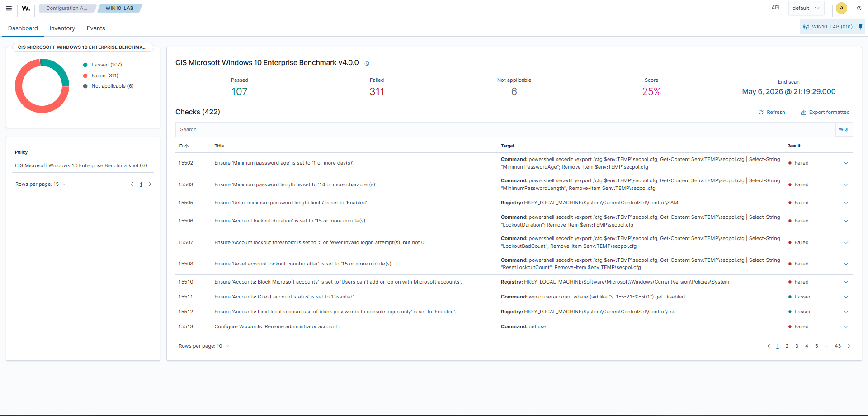Open the API link
Screen dimensions: 868x416
click(x=775, y=8)
